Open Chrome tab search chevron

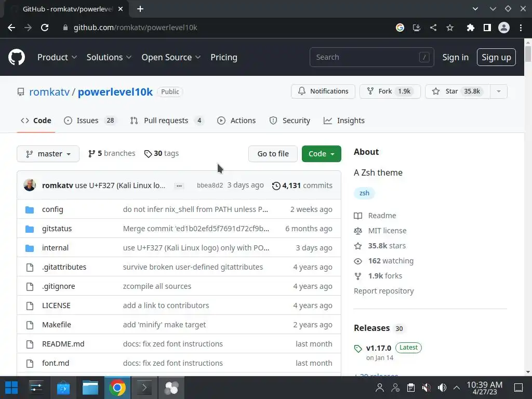click(x=475, y=9)
